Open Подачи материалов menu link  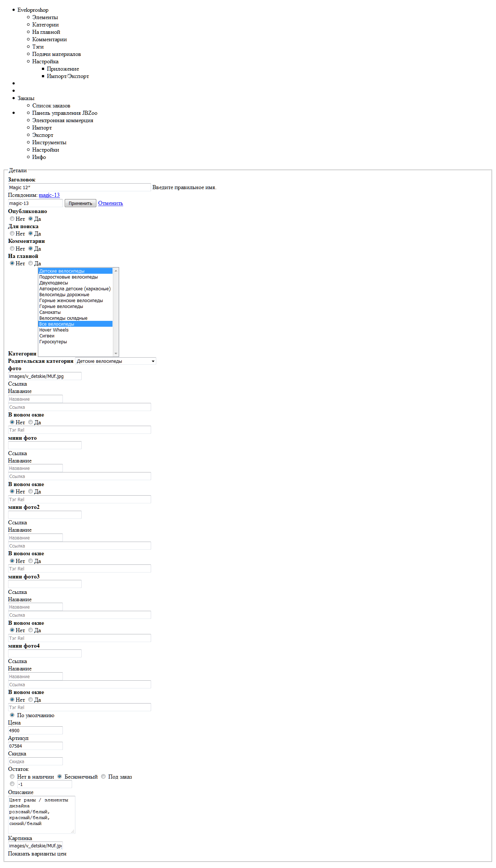coord(56,54)
